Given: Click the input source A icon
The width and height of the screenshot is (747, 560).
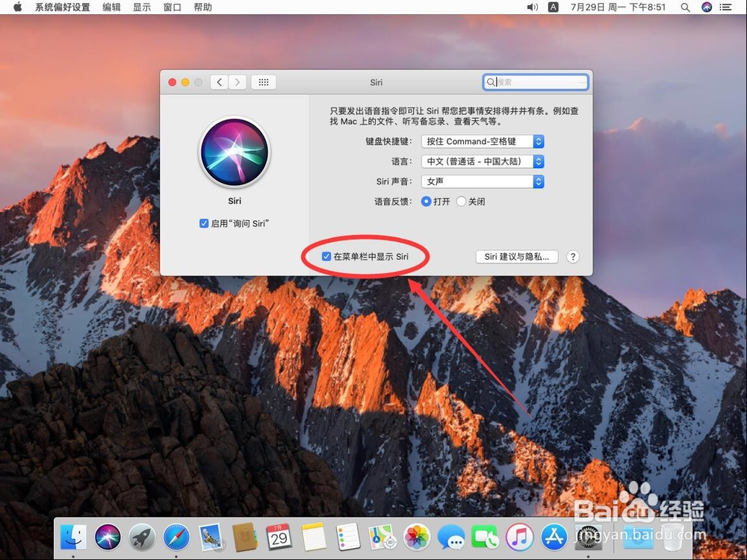Looking at the screenshot, I should 553,7.
